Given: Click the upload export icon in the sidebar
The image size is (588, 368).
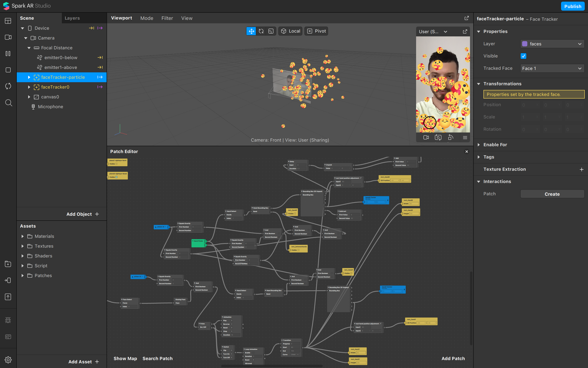Looking at the screenshot, I should coord(8,297).
